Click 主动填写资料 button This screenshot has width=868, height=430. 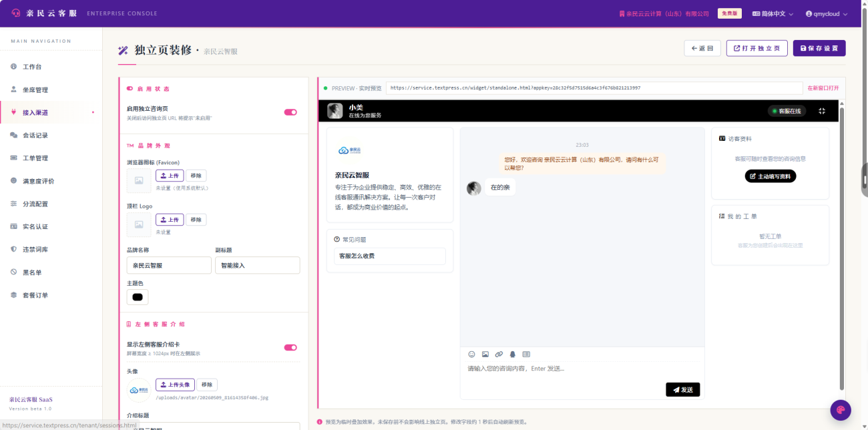(771, 176)
